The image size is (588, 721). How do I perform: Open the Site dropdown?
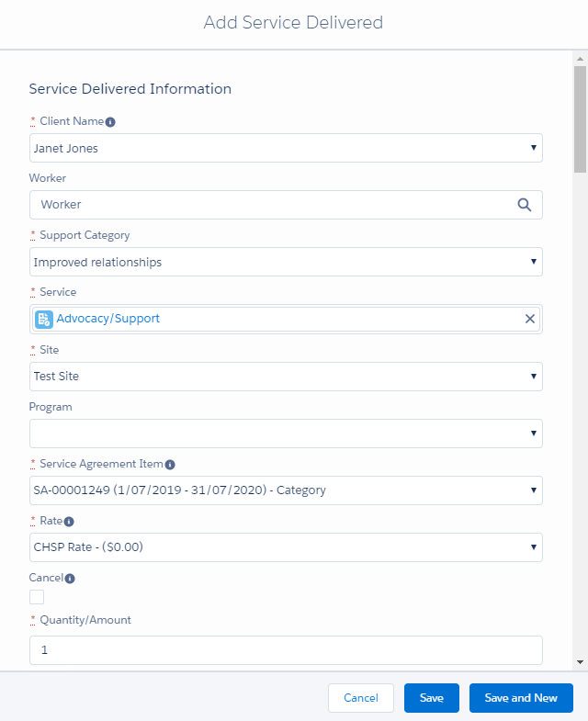pos(286,376)
